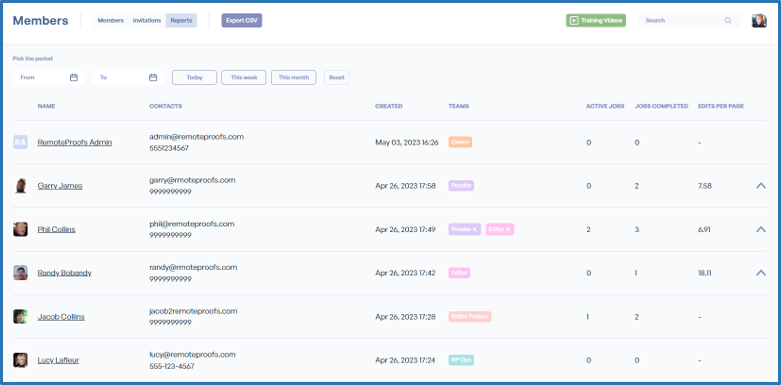Open Garry James member link
Image resolution: width=781 pixels, height=385 pixels.
coord(60,186)
